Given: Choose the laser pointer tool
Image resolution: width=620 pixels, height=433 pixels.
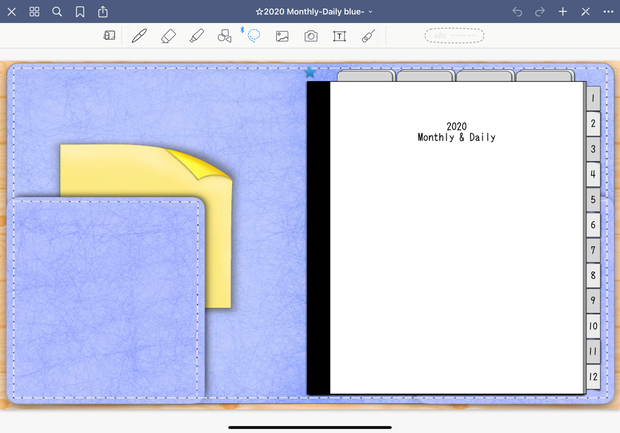Looking at the screenshot, I should click(x=368, y=36).
